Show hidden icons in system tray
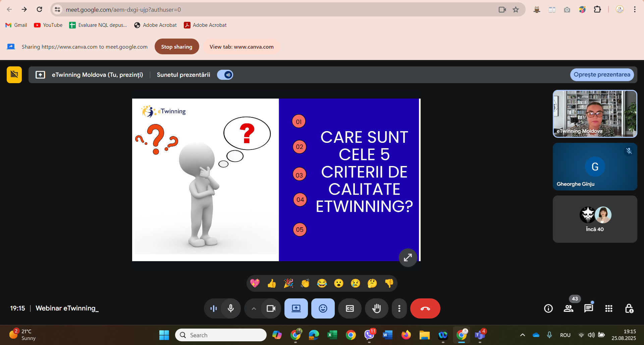Image resolution: width=644 pixels, height=345 pixels. (522, 335)
